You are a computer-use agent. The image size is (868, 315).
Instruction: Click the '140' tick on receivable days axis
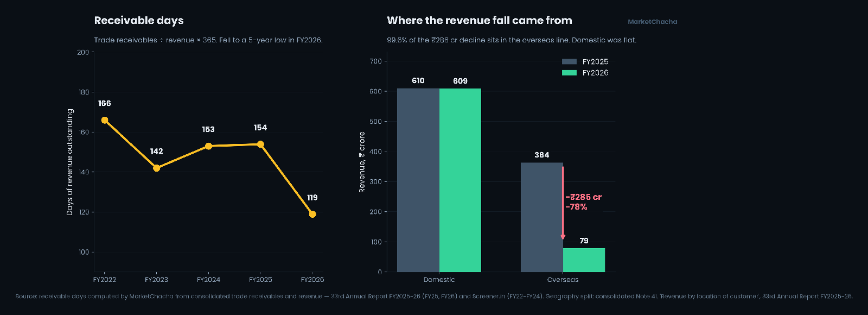tap(83, 172)
